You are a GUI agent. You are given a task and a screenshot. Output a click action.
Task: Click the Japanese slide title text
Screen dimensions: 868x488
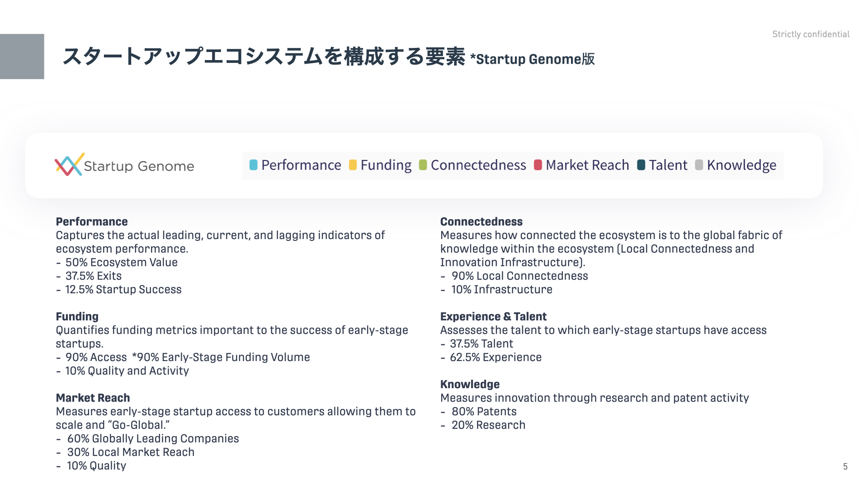(264, 57)
